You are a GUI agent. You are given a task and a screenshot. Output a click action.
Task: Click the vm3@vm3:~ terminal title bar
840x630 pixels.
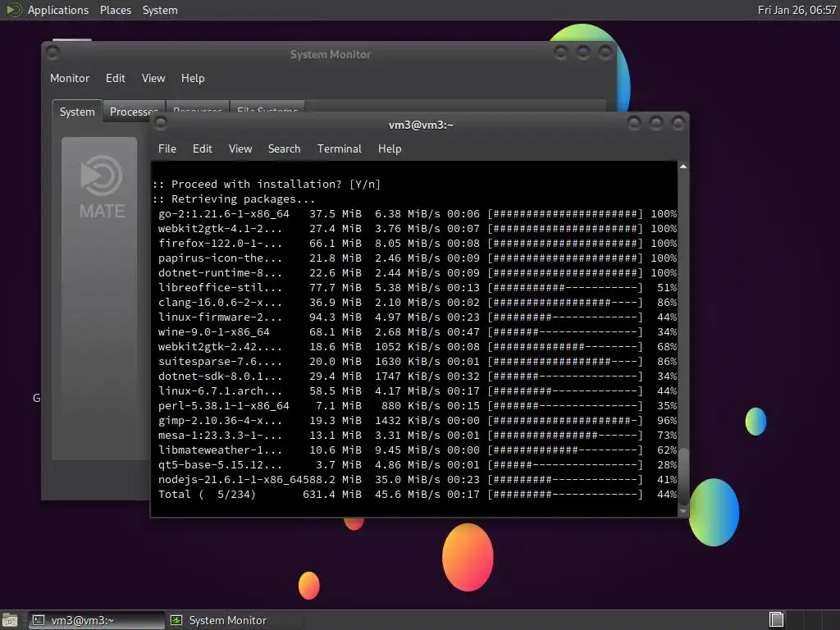point(421,125)
